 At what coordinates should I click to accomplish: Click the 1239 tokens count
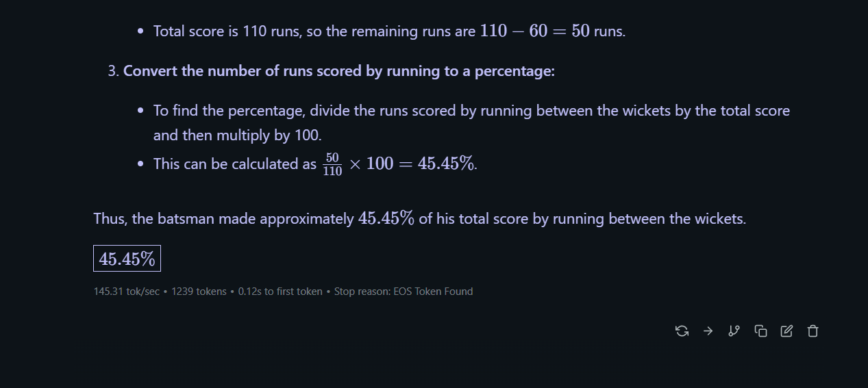(x=199, y=292)
